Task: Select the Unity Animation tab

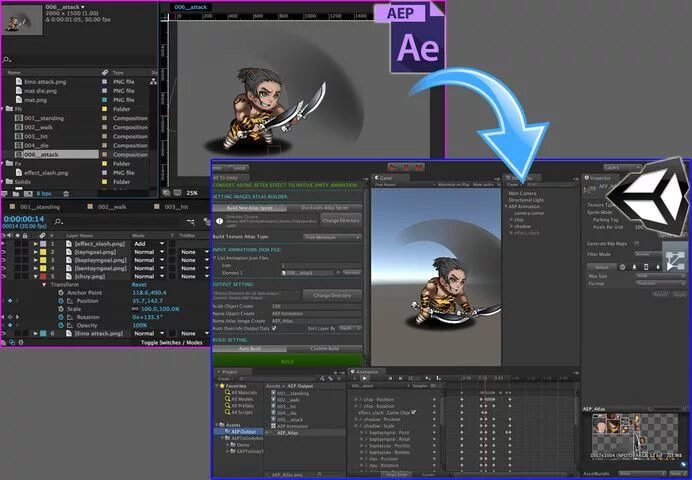Action: 365,371
